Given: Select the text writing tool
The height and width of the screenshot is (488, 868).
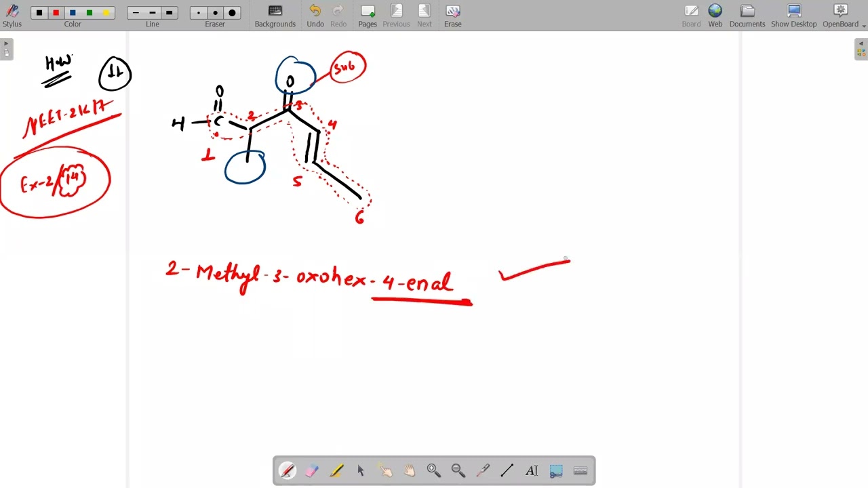Looking at the screenshot, I should tap(532, 470).
